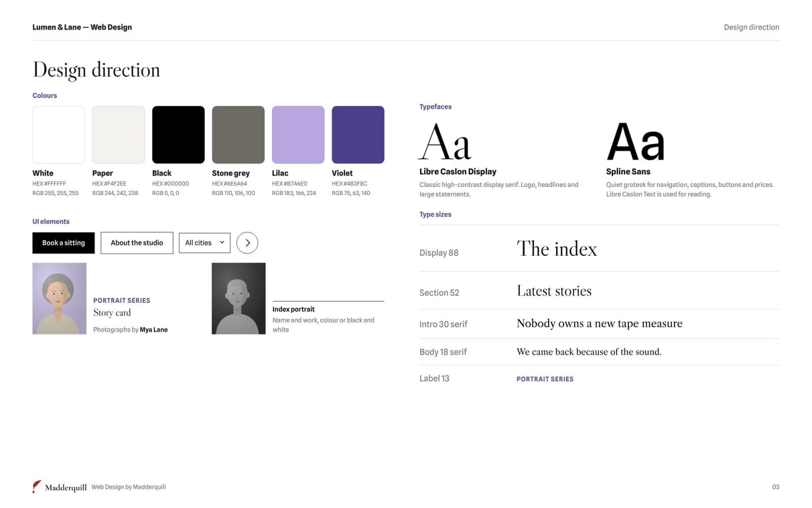The image size is (812, 508).
Task: Open the All cities dropdown
Action: tap(205, 243)
